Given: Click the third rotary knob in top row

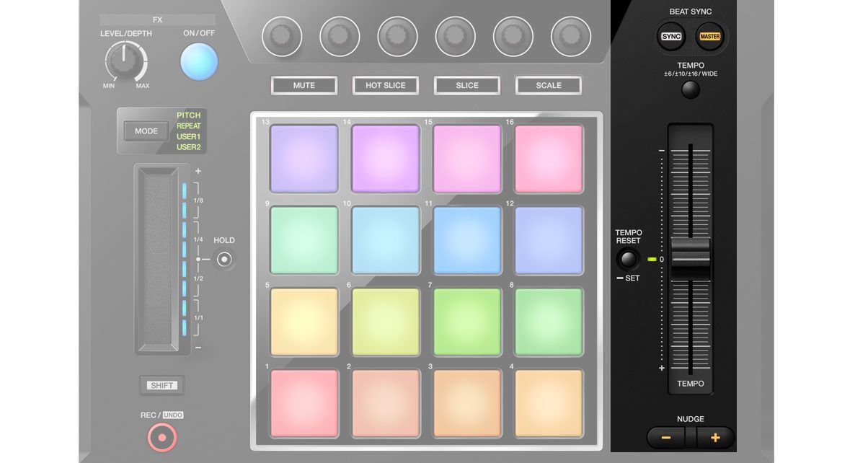Looking at the screenshot, I should [397, 36].
